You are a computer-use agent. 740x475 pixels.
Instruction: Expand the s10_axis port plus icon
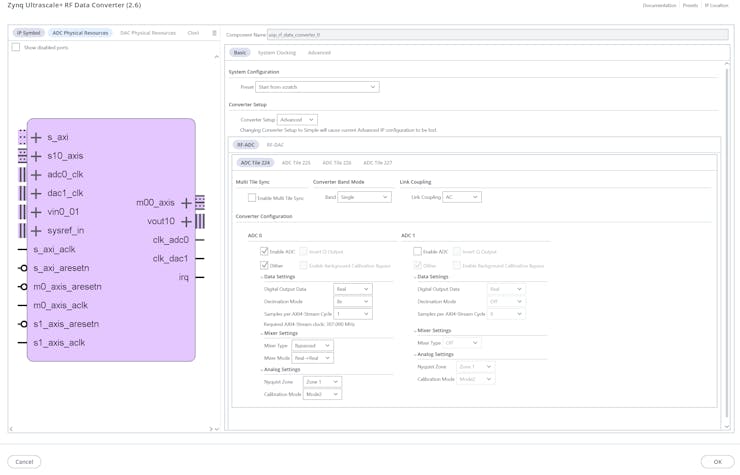36,156
